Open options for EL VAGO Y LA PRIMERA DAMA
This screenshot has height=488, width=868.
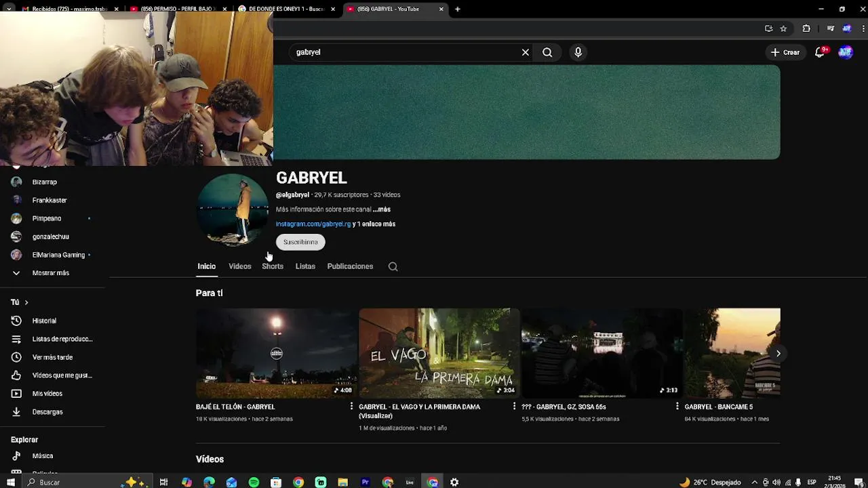pos(514,406)
